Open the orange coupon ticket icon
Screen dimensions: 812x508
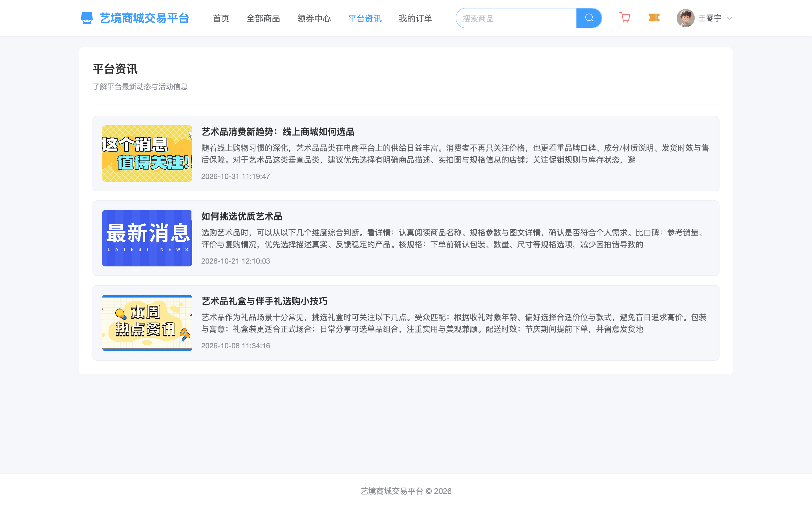654,18
